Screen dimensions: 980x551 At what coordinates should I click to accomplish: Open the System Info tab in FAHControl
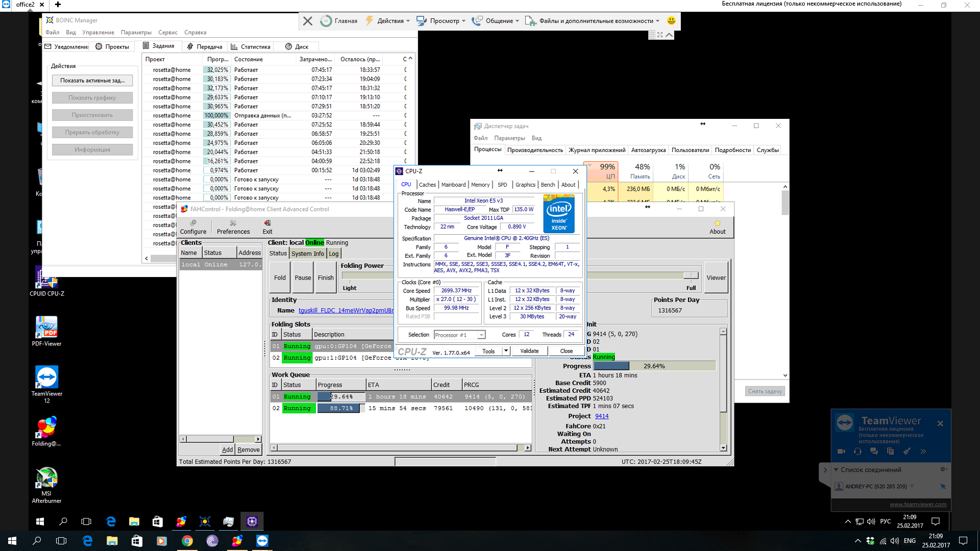[307, 254]
